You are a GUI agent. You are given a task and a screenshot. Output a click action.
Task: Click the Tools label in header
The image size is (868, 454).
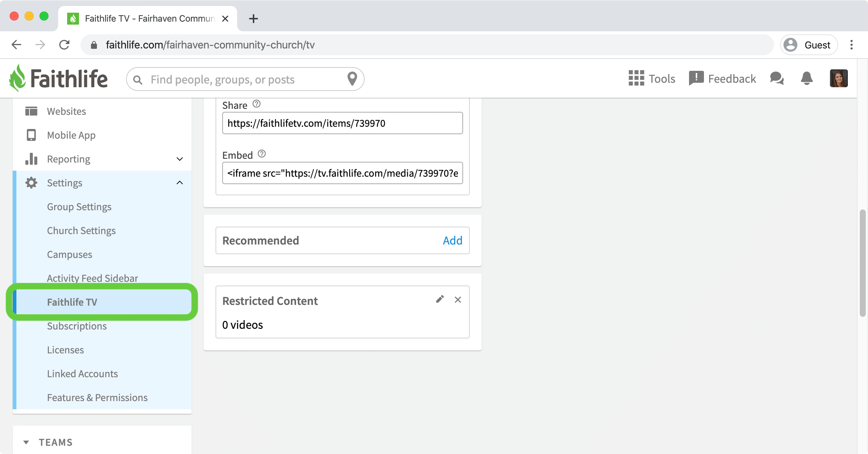coord(662,79)
